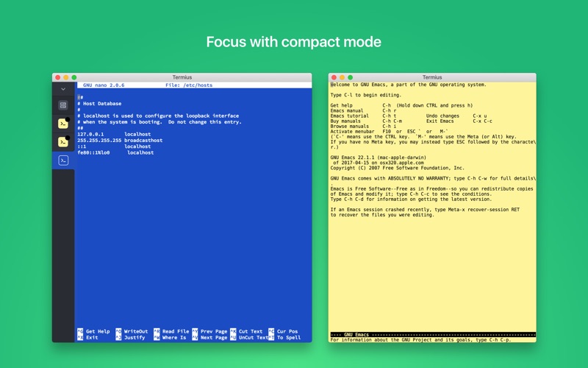This screenshot has width=588, height=368.
Task: Minimize the left Termius window
Action: (65, 77)
